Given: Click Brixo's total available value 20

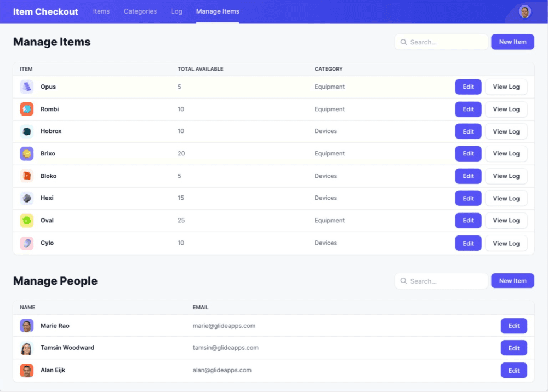Looking at the screenshot, I should [181, 154].
